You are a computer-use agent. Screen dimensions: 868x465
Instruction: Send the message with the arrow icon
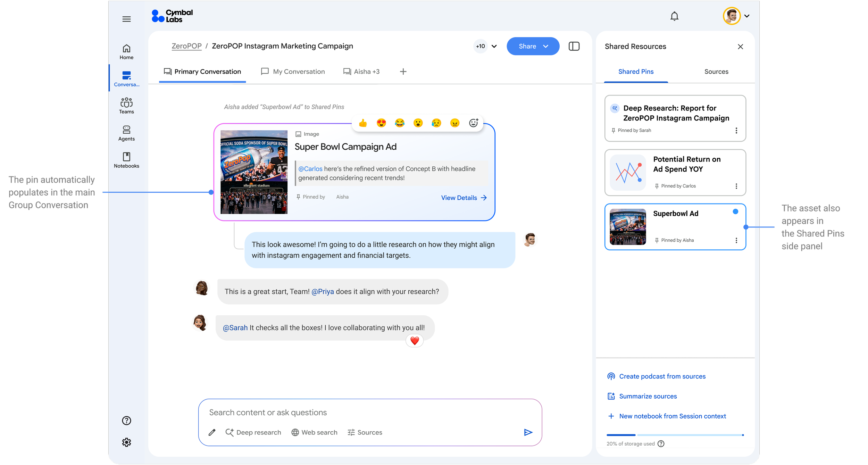(x=528, y=432)
